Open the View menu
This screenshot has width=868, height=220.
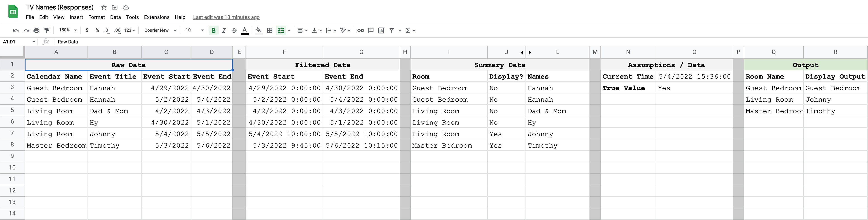click(x=59, y=17)
